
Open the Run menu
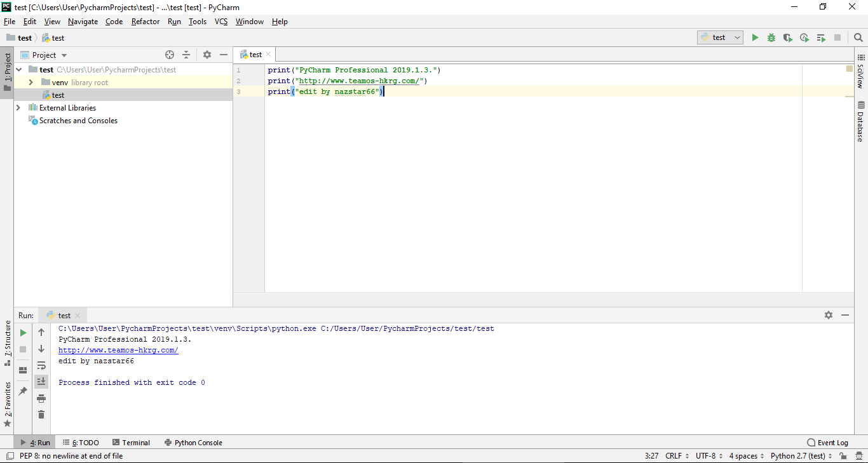tap(175, 22)
